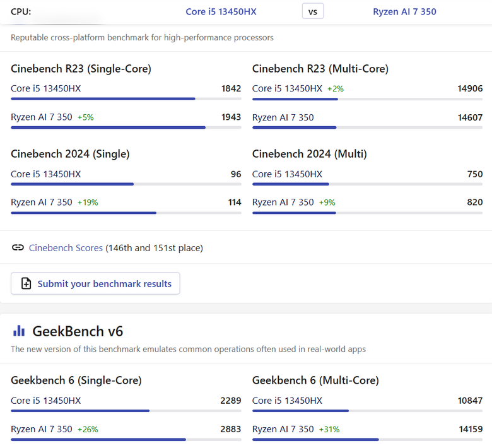Click the score value 1842
Image resolution: width=492 pixels, height=448 pixels.
[231, 88]
